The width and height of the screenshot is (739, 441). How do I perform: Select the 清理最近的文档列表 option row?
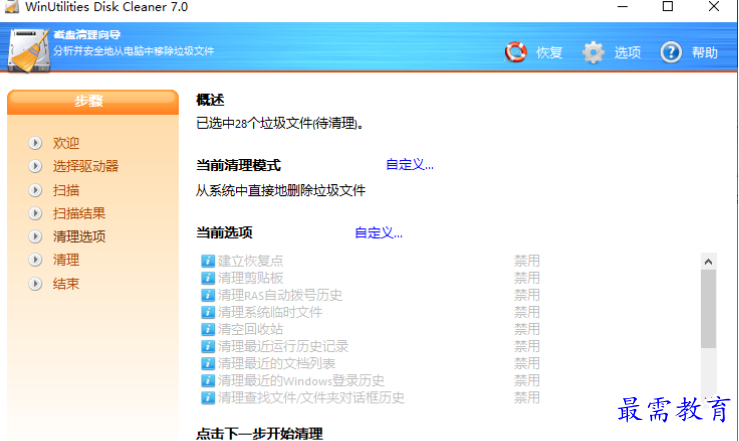coord(370,363)
